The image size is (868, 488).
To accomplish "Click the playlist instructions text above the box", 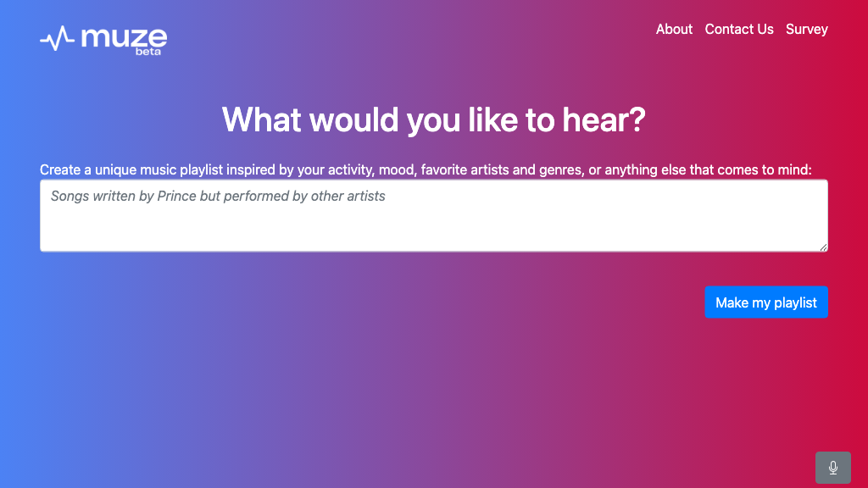I will point(426,169).
